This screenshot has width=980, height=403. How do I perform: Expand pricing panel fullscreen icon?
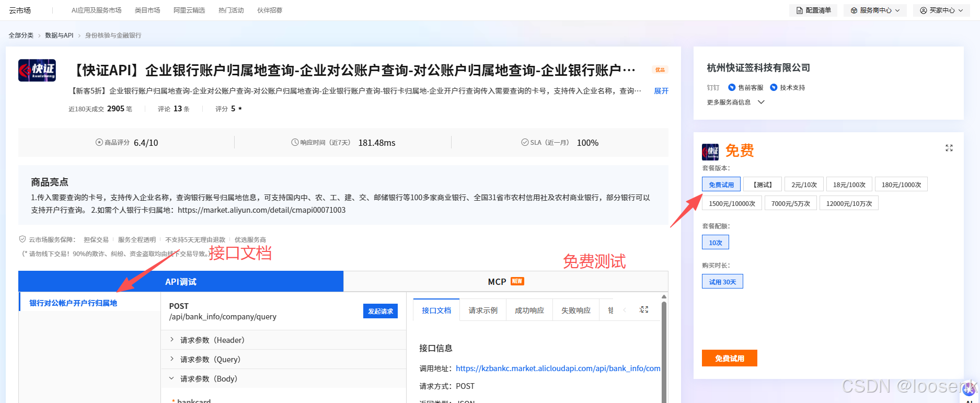pyautogui.click(x=949, y=148)
